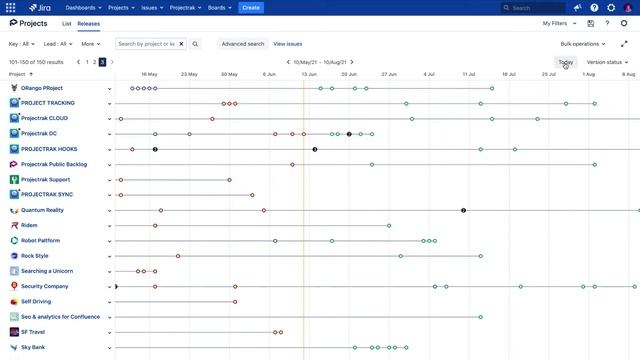The image size is (640, 360).
Task: Expand the Projectrak DC row chevron
Action: [109, 134]
